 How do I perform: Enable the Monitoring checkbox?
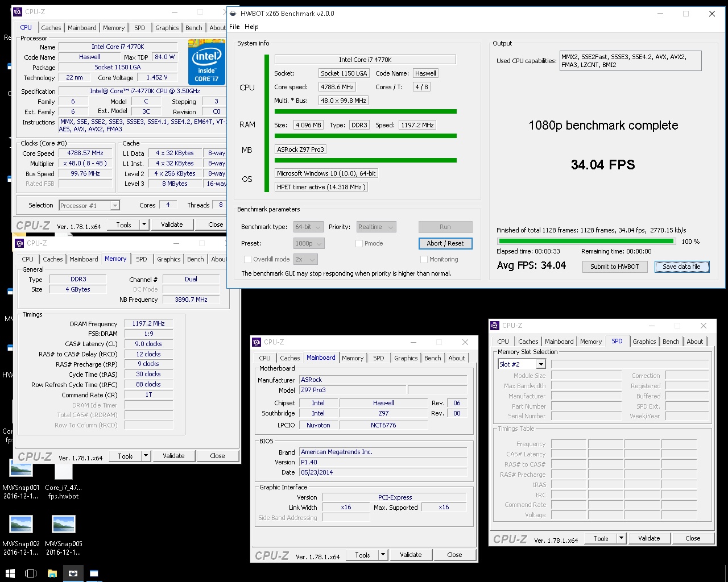pos(424,259)
